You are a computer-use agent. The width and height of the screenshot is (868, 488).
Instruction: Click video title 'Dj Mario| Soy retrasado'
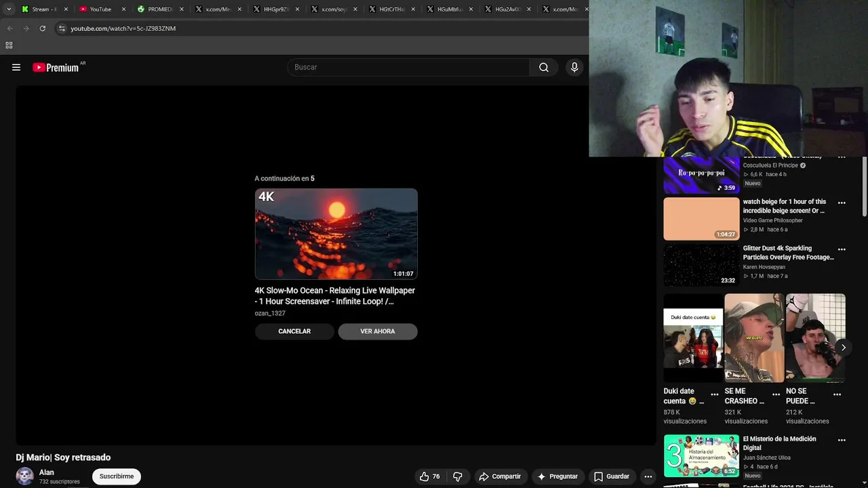pos(63,457)
